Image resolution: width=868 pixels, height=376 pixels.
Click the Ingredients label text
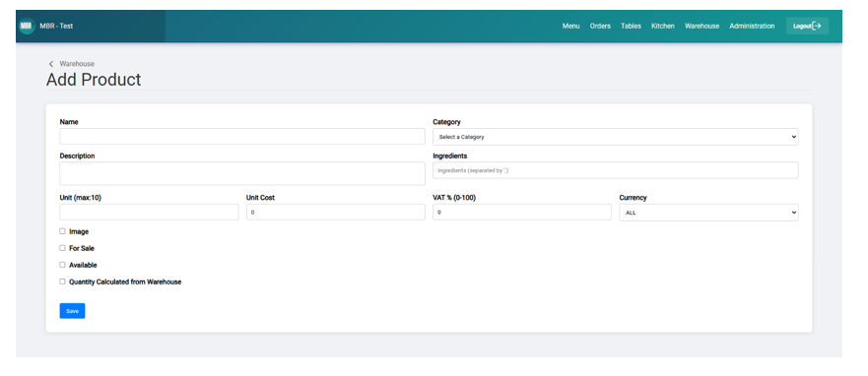click(x=449, y=156)
